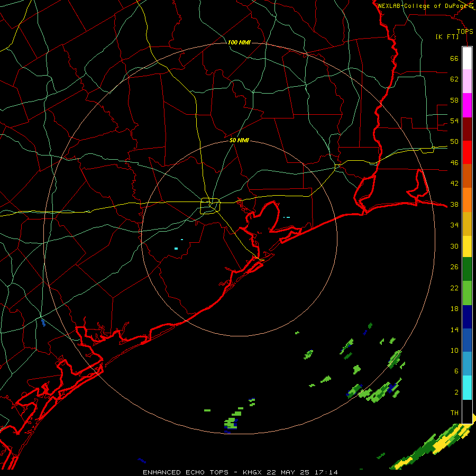
Task: Click the '30' legend value
Action: coord(454,246)
